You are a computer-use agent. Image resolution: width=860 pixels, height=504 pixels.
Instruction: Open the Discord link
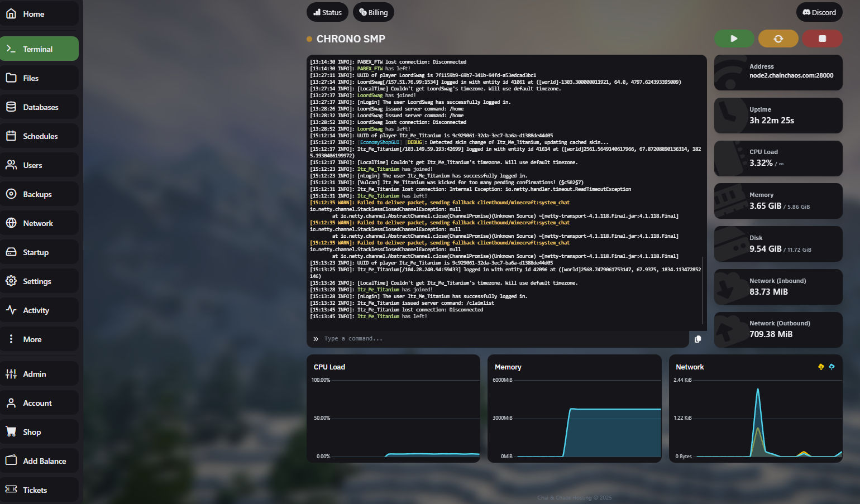[819, 12]
